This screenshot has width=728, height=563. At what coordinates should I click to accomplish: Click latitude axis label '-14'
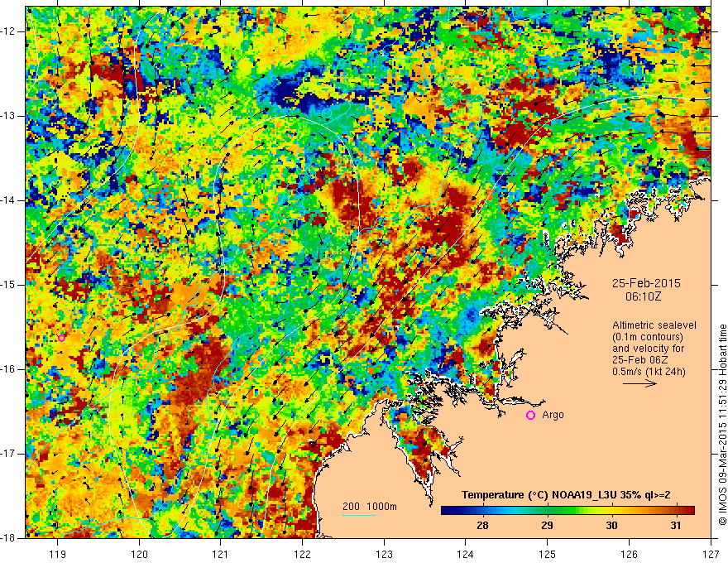click(x=8, y=200)
